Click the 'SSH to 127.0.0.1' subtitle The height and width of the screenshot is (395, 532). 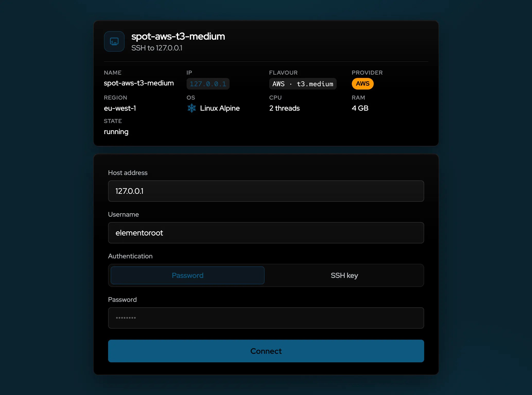click(157, 48)
